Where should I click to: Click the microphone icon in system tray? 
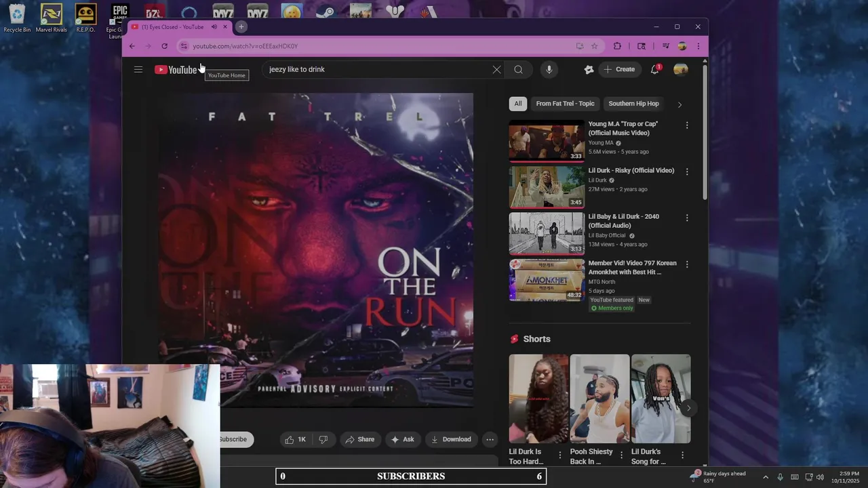point(781,477)
